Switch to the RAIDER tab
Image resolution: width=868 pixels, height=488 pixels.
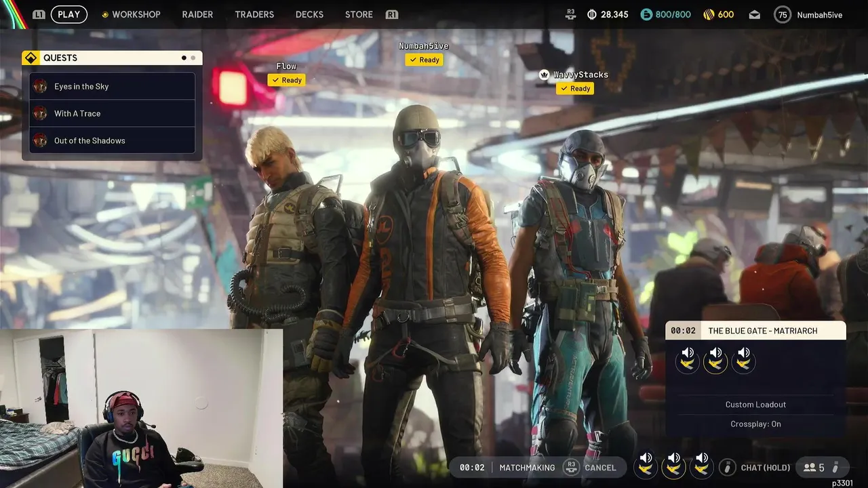(197, 14)
